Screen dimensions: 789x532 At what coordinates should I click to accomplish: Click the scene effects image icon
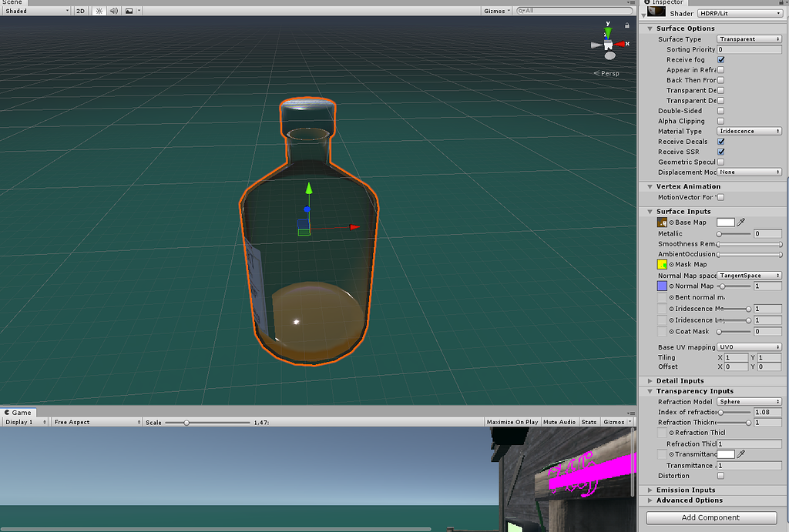[x=129, y=12]
